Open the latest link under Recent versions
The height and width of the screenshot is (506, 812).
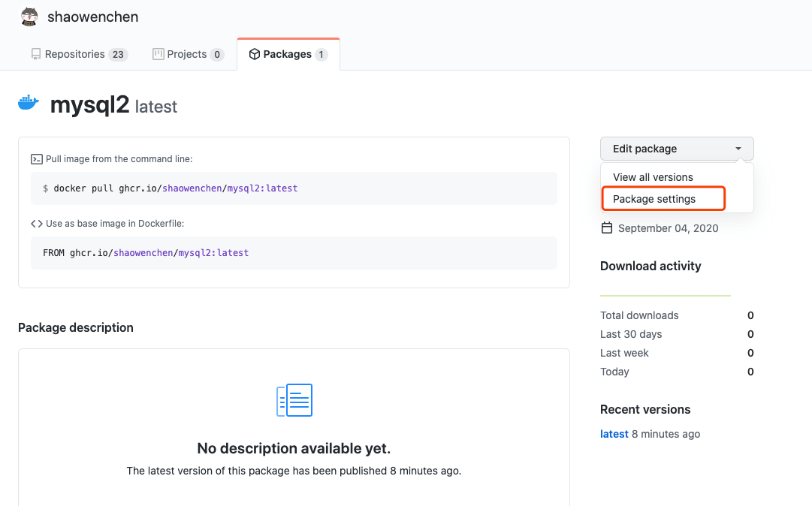point(614,434)
